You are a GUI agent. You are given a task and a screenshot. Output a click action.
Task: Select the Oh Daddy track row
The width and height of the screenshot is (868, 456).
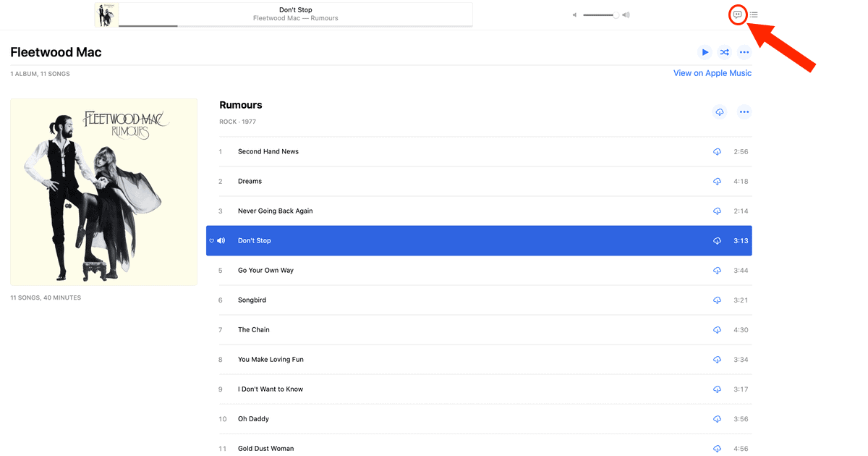[485, 419]
